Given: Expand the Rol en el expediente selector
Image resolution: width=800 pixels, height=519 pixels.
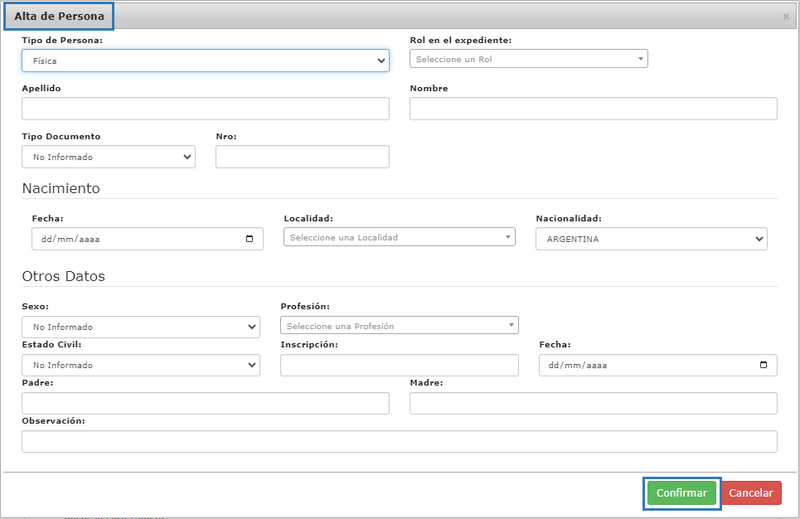Looking at the screenshot, I should click(x=528, y=59).
